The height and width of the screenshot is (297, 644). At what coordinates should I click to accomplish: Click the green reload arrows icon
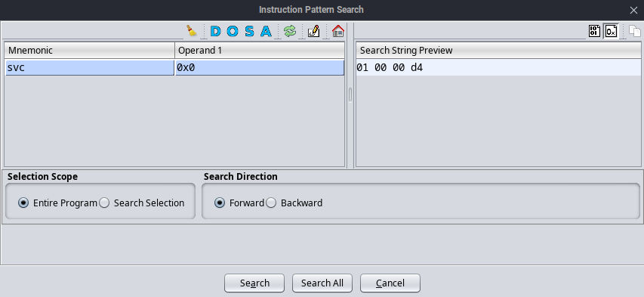[290, 31]
